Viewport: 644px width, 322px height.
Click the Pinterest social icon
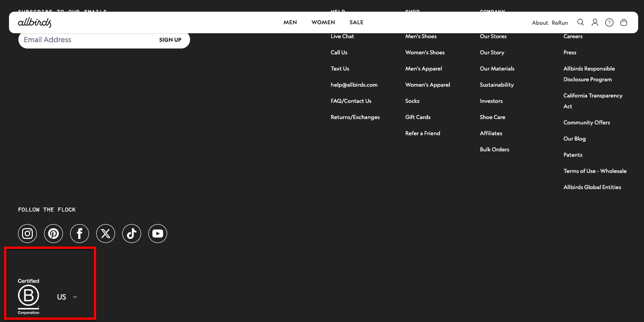[x=53, y=234]
